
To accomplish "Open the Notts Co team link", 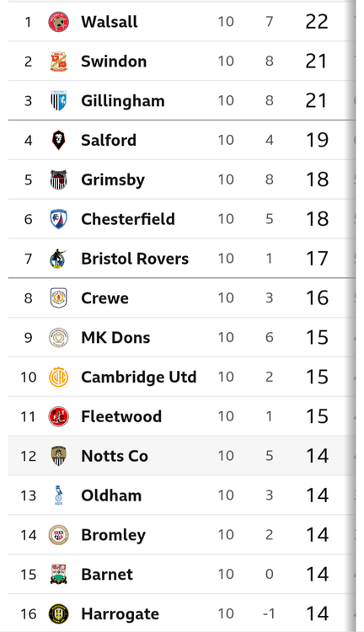I will 115,456.
